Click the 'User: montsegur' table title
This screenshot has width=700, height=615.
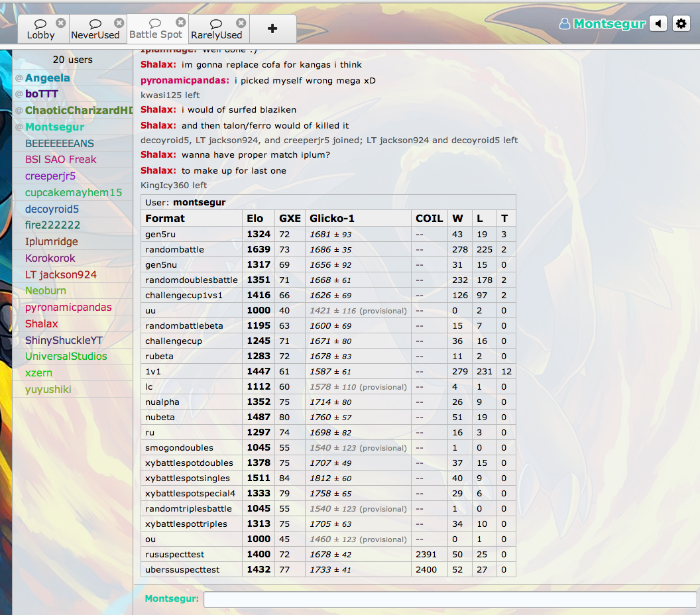pyautogui.click(x=185, y=202)
